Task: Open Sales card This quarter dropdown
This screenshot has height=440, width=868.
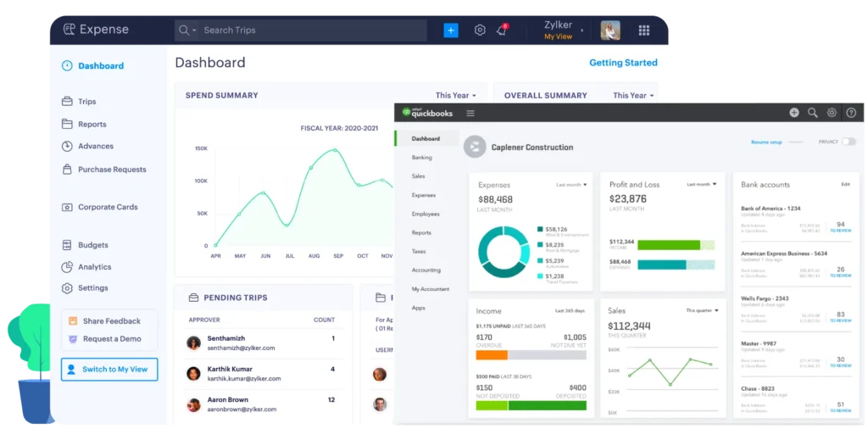Action: pyautogui.click(x=702, y=310)
